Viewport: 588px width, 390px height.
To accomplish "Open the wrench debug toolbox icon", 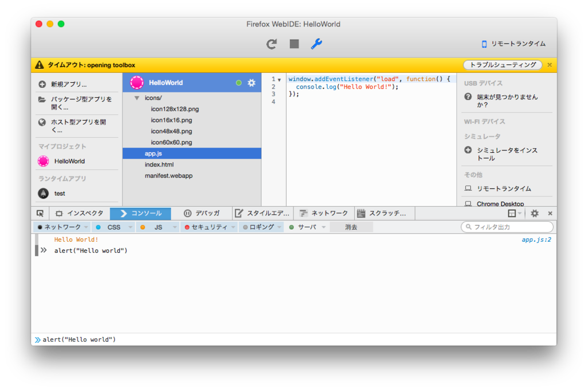I will pyautogui.click(x=316, y=44).
